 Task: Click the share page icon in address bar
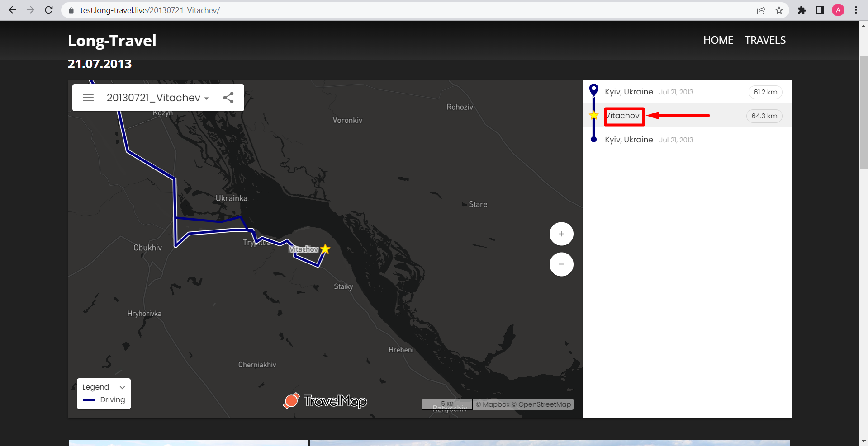coord(761,10)
